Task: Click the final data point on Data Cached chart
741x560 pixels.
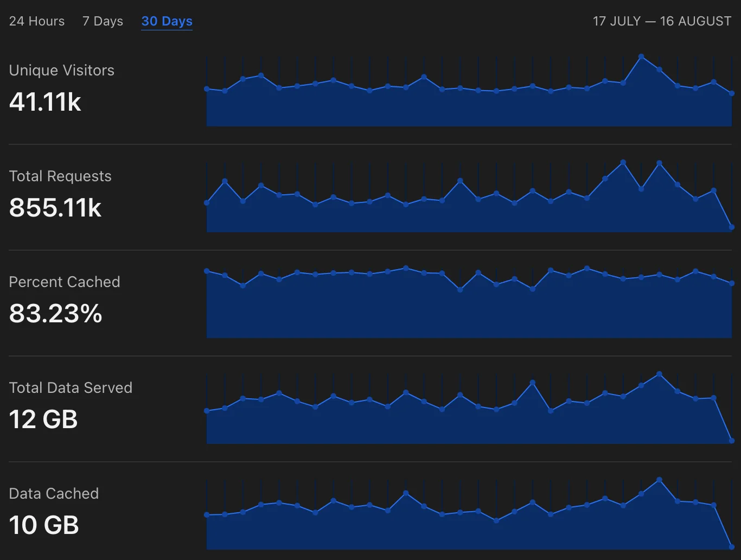Action: click(x=732, y=548)
